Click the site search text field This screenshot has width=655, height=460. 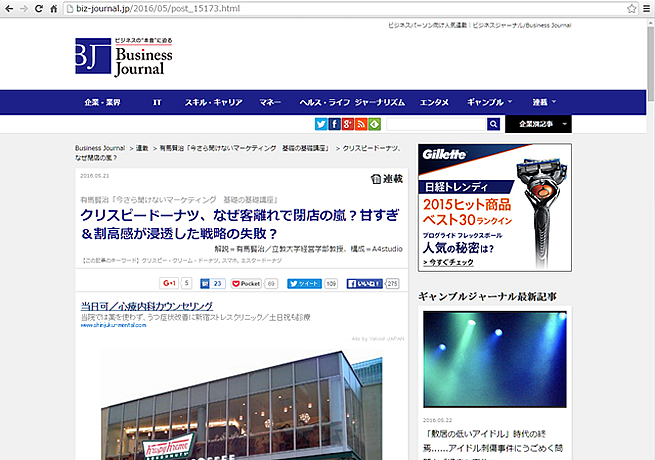pyautogui.click(x=436, y=124)
